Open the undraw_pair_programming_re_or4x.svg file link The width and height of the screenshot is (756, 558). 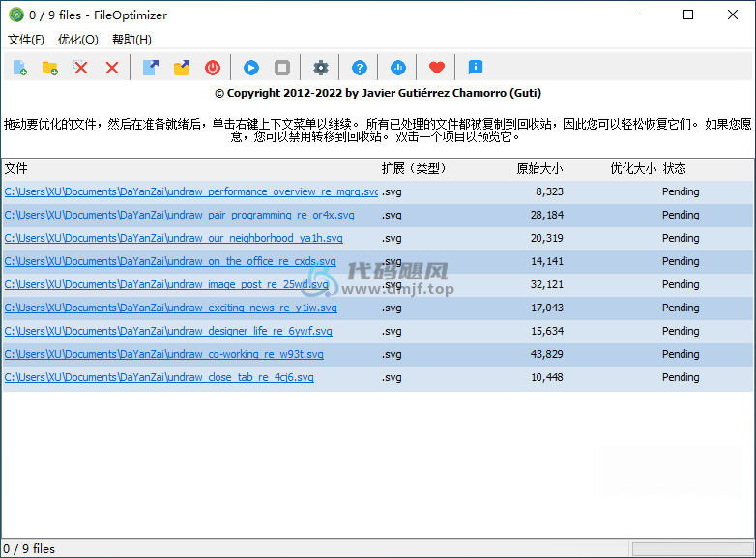click(180, 215)
